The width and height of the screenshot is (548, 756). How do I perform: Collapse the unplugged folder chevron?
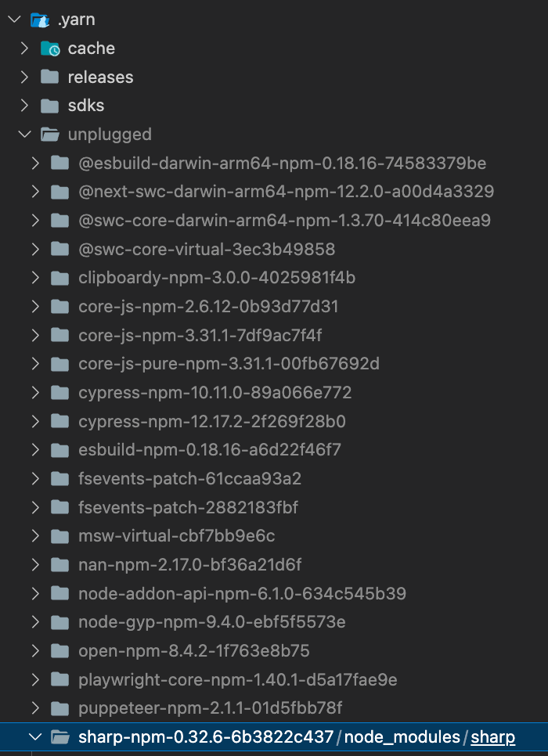[24, 135]
